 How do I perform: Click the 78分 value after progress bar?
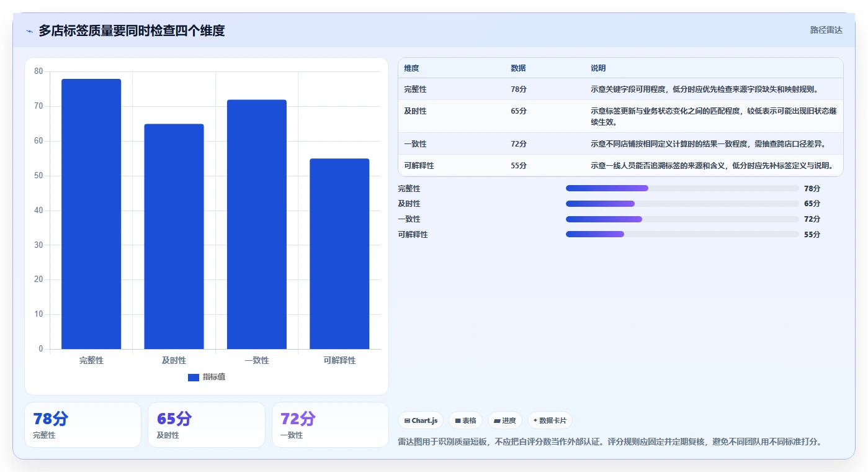point(812,188)
